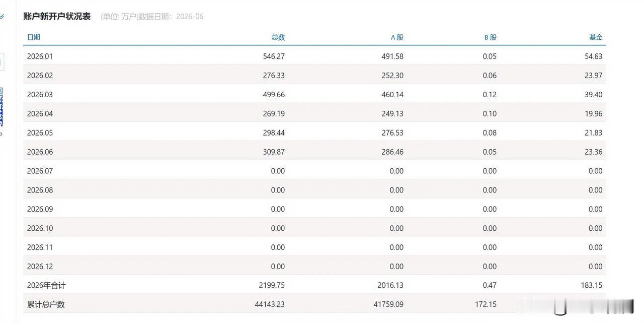The width and height of the screenshot is (644, 324).
Task: Click the 基金 column header
Action: (x=596, y=37)
